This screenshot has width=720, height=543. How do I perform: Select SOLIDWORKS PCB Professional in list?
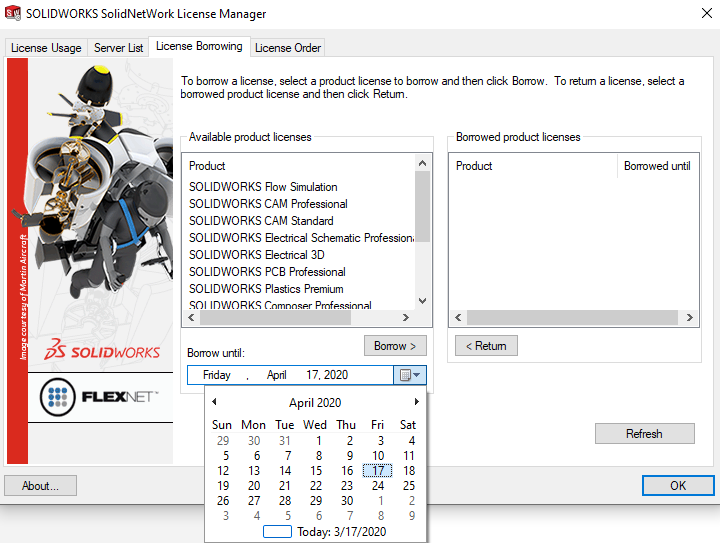267,272
